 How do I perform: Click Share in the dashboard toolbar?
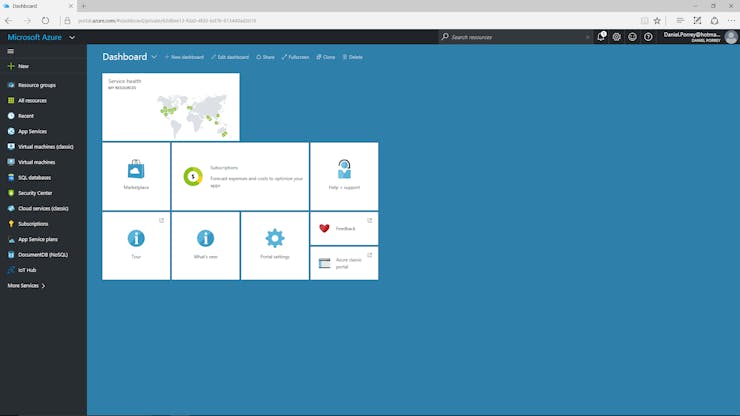click(x=265, y=57)
